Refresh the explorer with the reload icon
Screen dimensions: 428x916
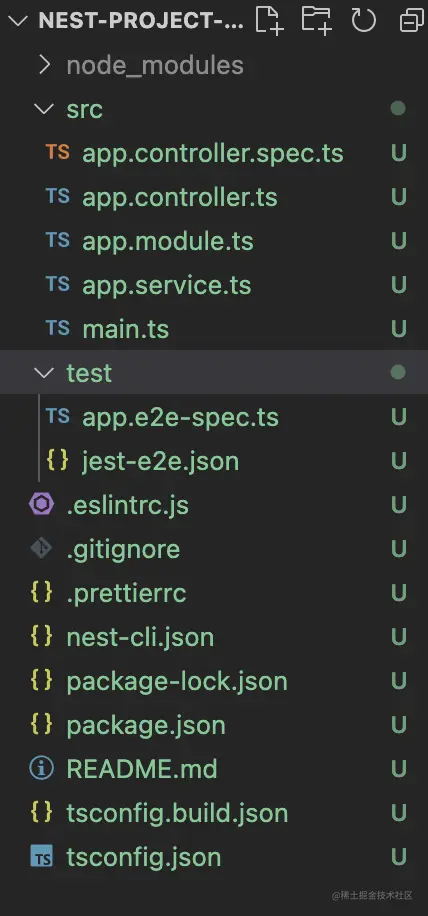point(363,20)
